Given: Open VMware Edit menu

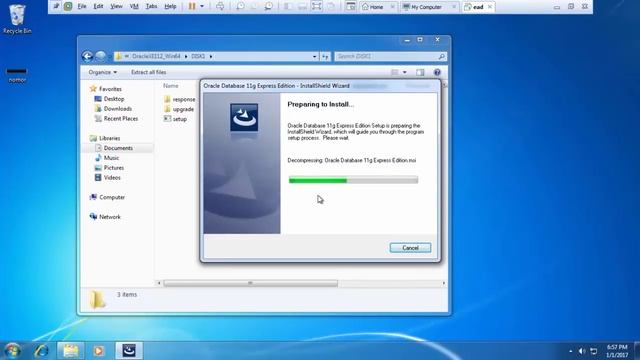Looking at the screenshot, I should tap(98, 7).
